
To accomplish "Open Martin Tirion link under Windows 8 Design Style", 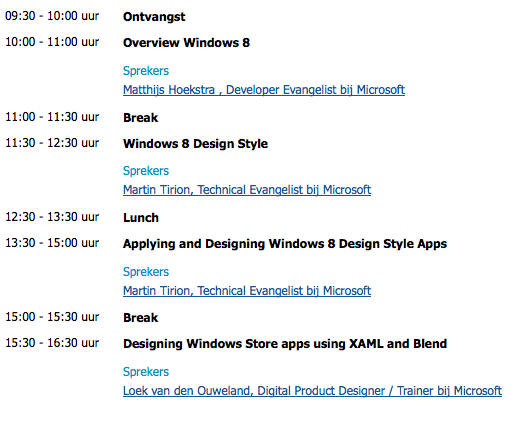I will coord(247,190).
